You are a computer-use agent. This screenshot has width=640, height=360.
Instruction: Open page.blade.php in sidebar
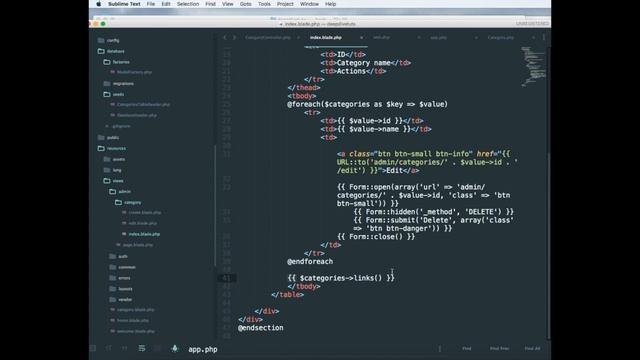[x=138, y=245]
